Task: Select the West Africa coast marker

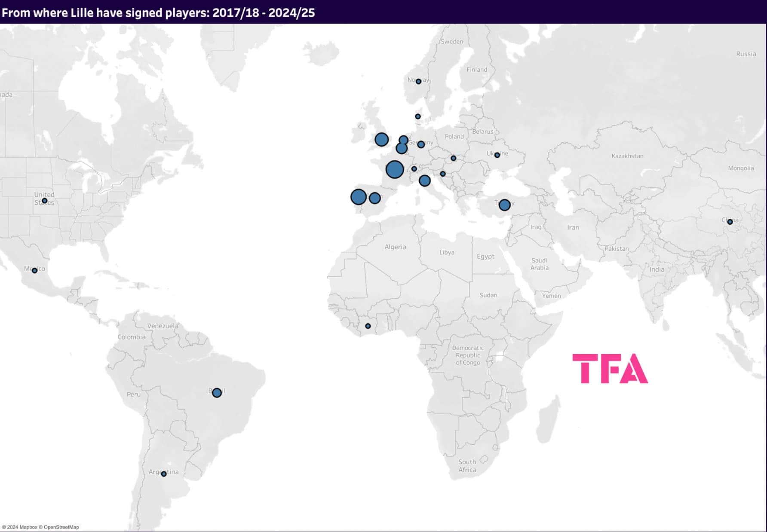Action: [368, 326]
